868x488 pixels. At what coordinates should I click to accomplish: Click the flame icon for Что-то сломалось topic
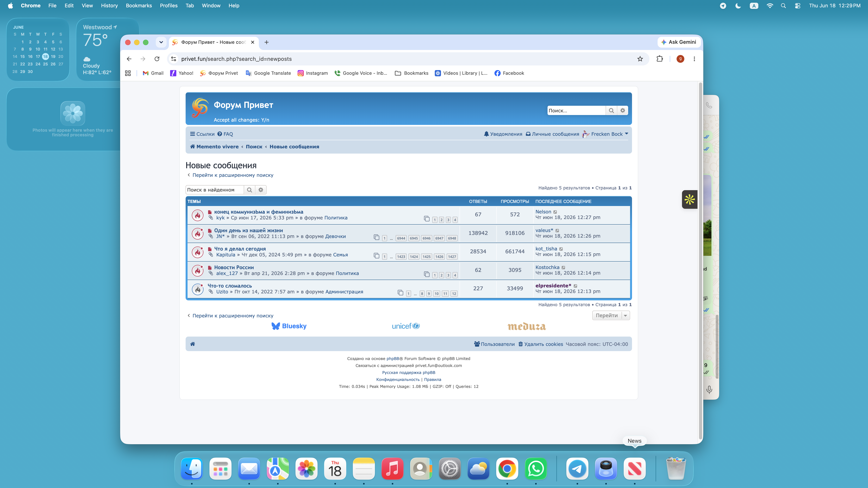tap(198, 289)
